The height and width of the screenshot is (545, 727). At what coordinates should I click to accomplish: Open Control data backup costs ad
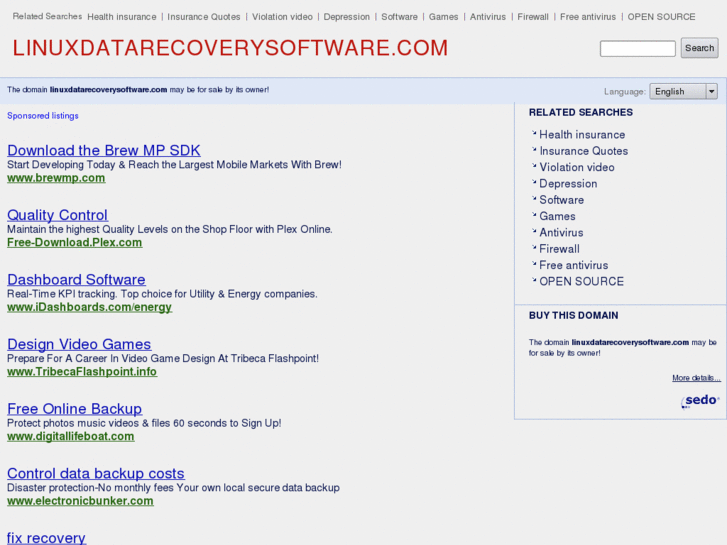click(96, 473)
